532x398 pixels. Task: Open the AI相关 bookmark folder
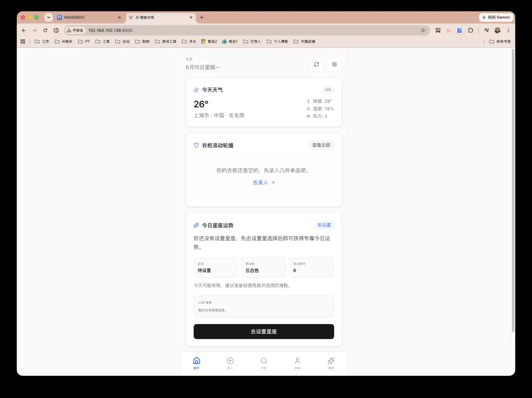(64, 41)
